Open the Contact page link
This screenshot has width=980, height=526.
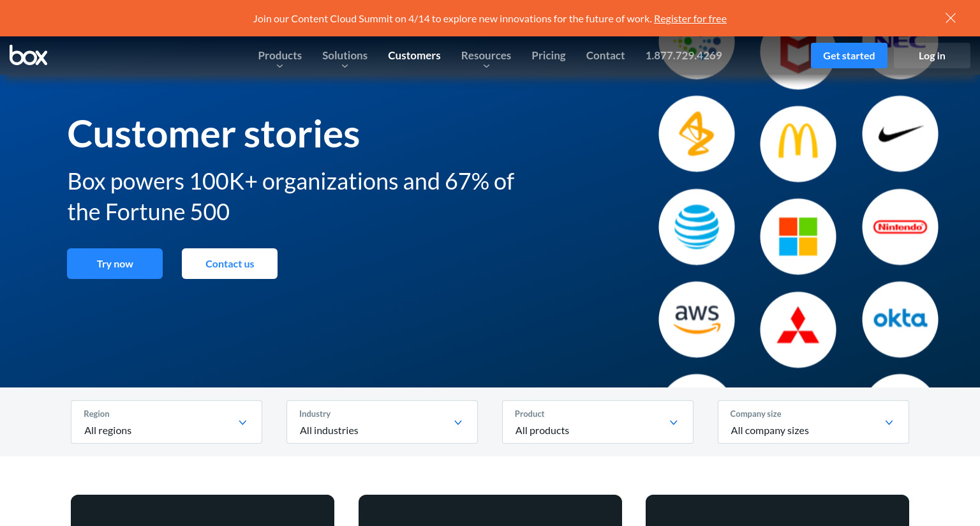click(605, 56)
